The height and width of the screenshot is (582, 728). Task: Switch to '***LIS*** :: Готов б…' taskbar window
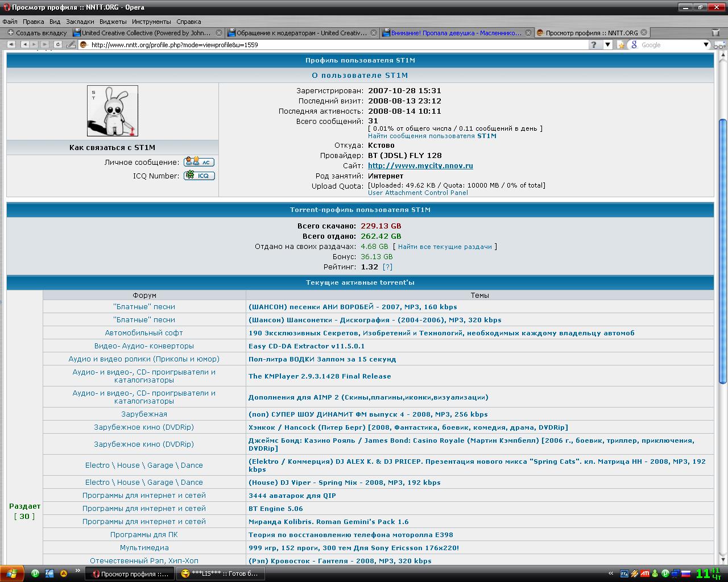click(x=221, y=573)
